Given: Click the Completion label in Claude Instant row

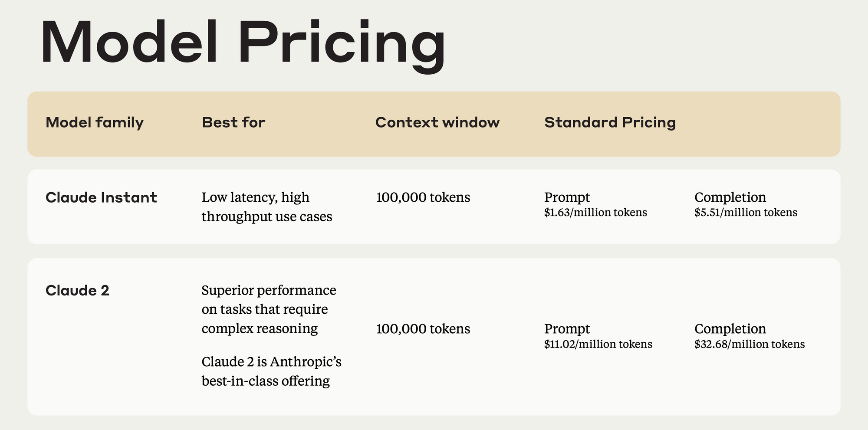Looking at the screenshot, I should (x=730, y=197).
